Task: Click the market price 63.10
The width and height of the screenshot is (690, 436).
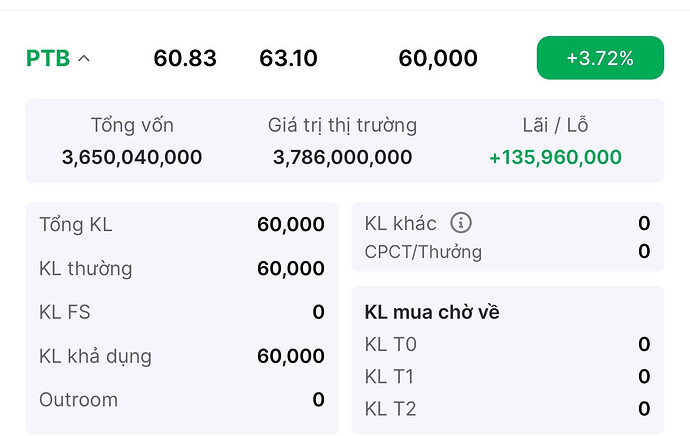Action: pos(288,59)
